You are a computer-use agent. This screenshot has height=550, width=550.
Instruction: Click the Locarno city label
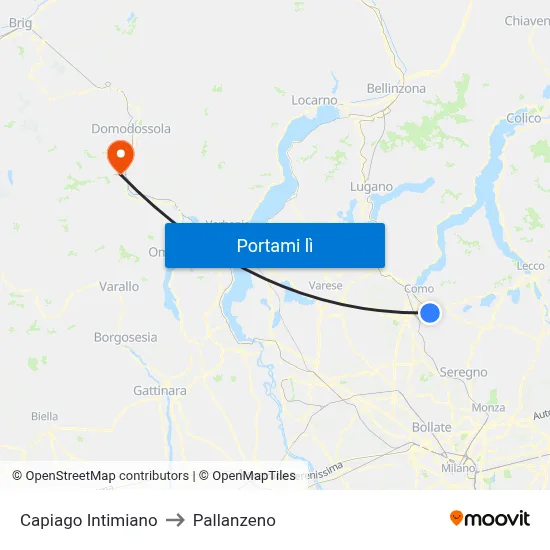coord(314,100)
